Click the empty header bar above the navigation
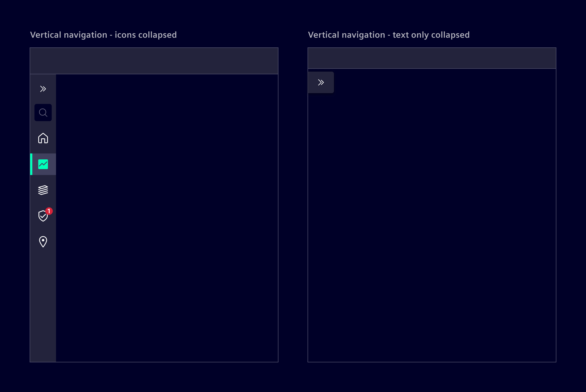The image size is (586, 392). (154, 60)
